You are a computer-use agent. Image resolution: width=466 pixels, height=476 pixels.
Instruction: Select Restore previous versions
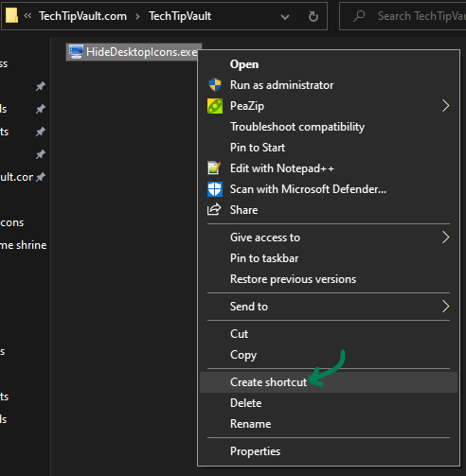click(329, 279)
